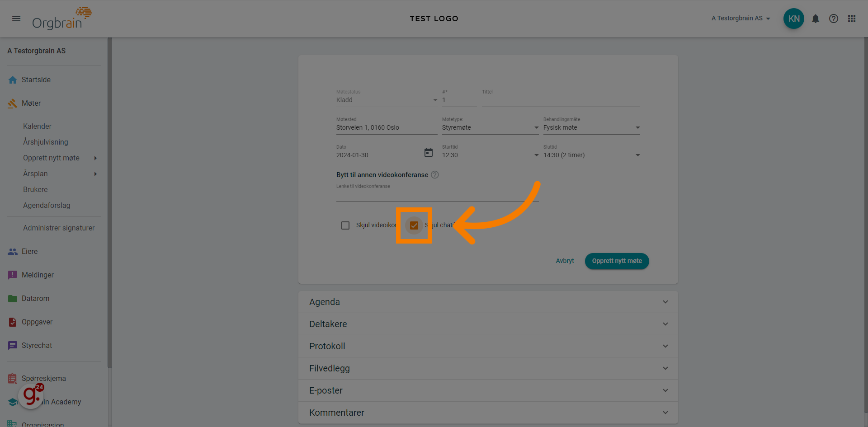This screenshot has width=868, height=427.
Task: Open the Behandlingsmåte Fysisk møte dropdown
Action: click(x=592, y=128)
